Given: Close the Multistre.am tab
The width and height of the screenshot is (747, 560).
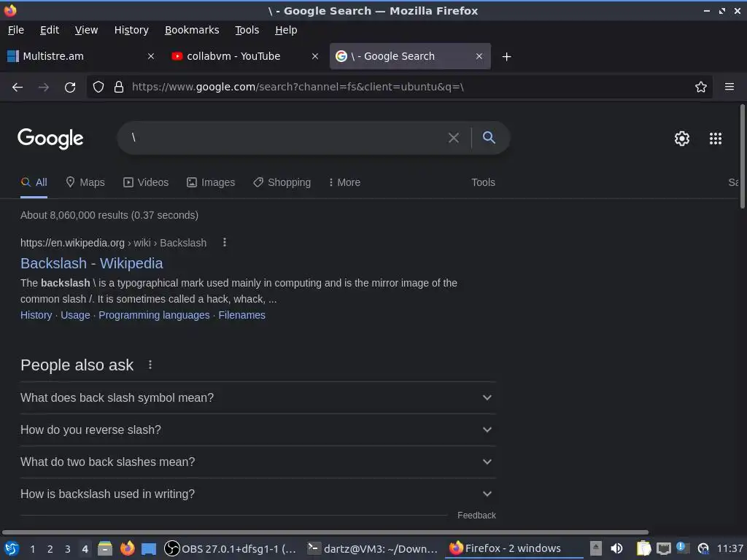Looking at the screenshot, I should (x=151, y=57).
